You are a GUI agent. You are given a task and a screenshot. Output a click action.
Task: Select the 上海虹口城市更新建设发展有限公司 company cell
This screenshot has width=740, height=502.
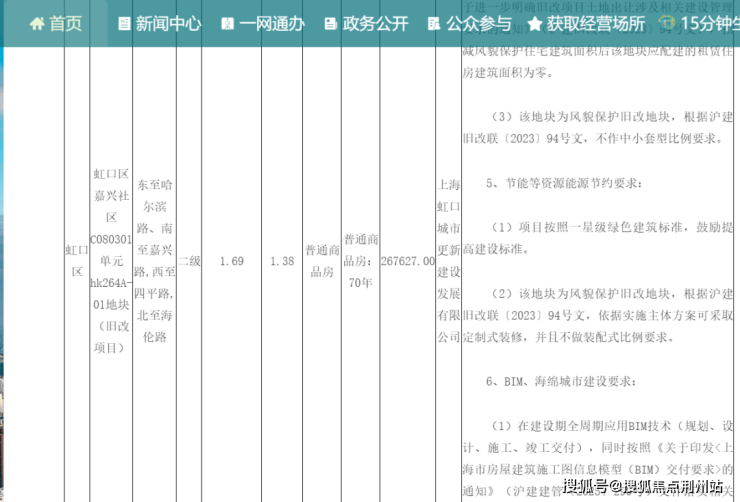448,261
